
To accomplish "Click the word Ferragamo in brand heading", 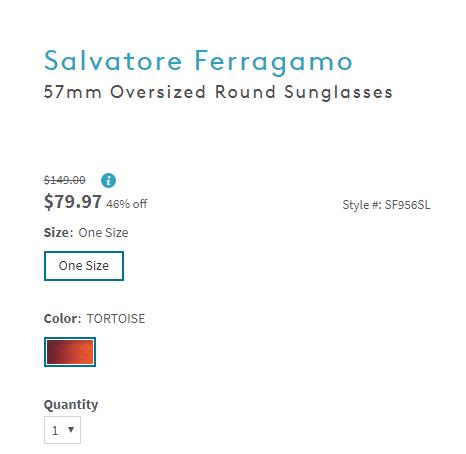I will click(273, 62).
